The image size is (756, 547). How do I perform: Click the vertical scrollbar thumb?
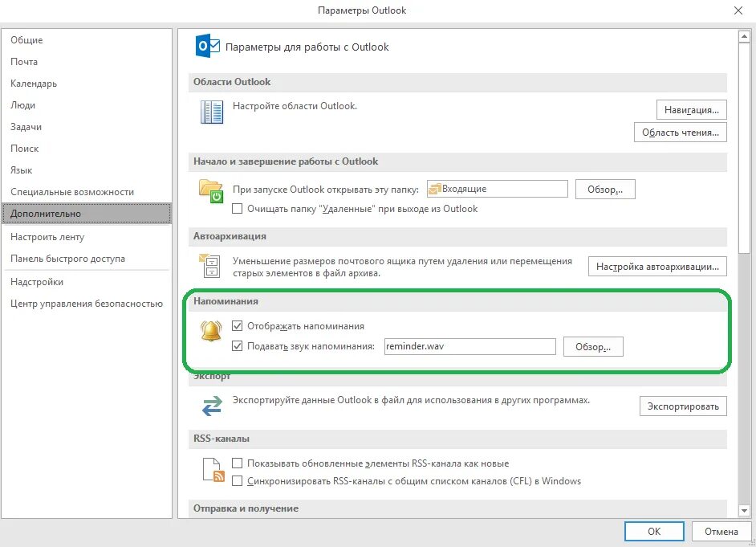tap(744, 148)
